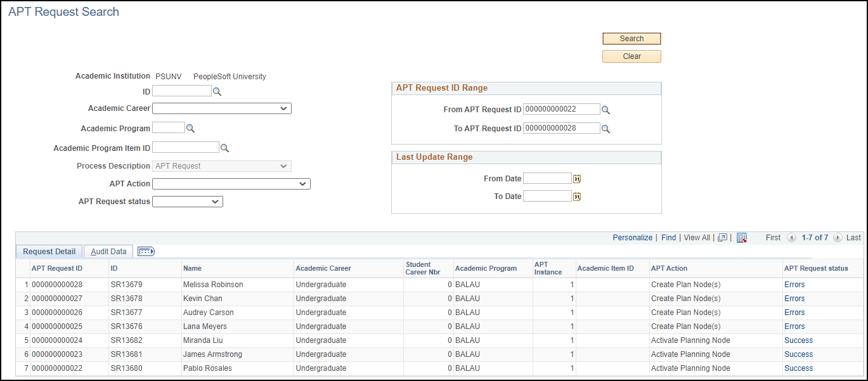Open the grid in a popup window
The width and height of the screenshot is (868, 381).
point(722,237)
